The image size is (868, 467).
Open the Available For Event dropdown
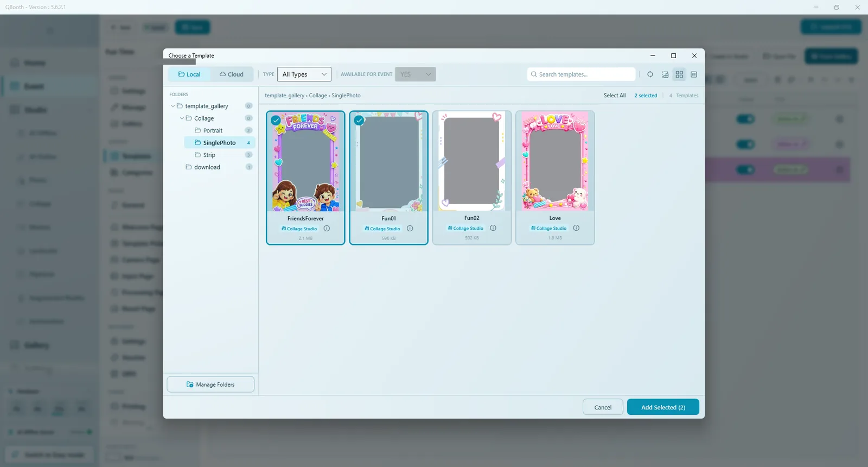[416, 74]
